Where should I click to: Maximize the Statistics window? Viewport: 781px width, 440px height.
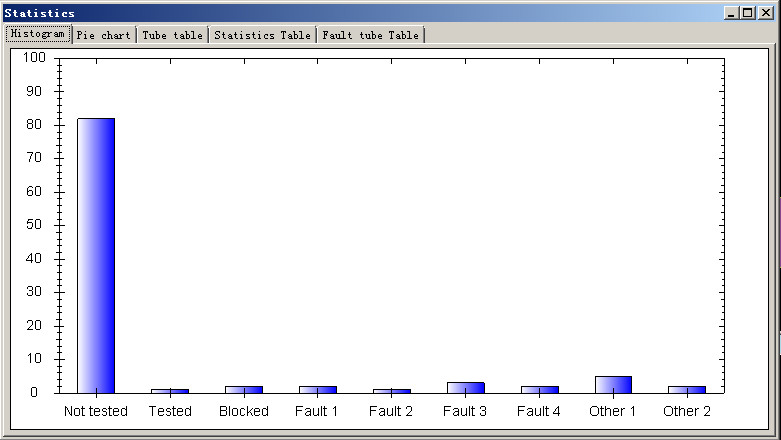748,13
